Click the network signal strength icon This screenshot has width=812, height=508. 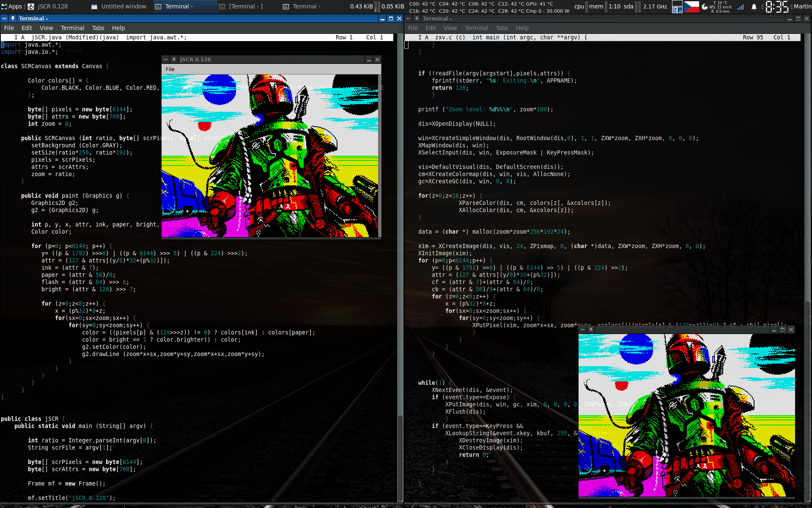point(741,7)
